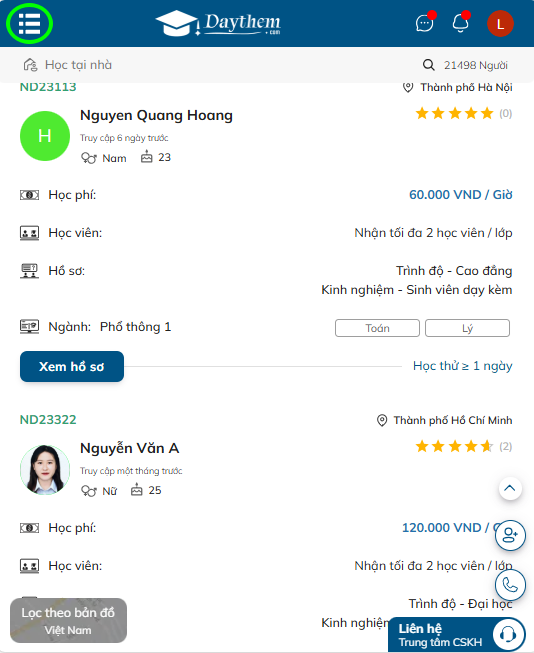Click Nguyen Quang Hoang's star rating
The height and width of the screenshot is (653, 534).
coord(454,113)
